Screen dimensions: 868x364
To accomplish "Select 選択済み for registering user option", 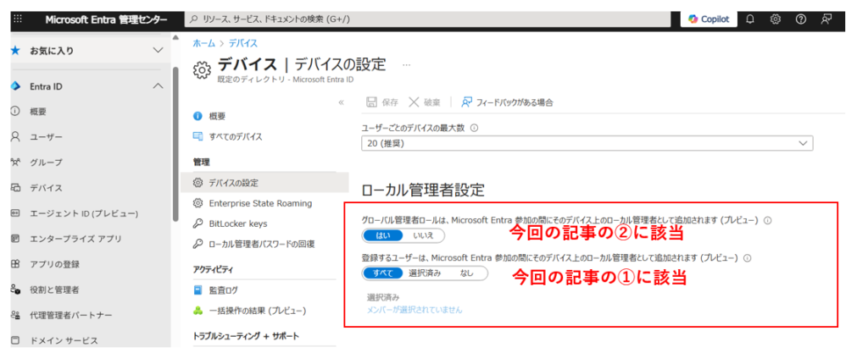I will click(x=426, y=273).
